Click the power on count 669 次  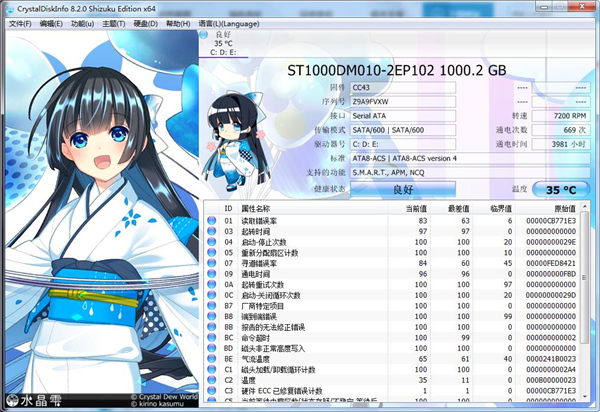point(561,130)
